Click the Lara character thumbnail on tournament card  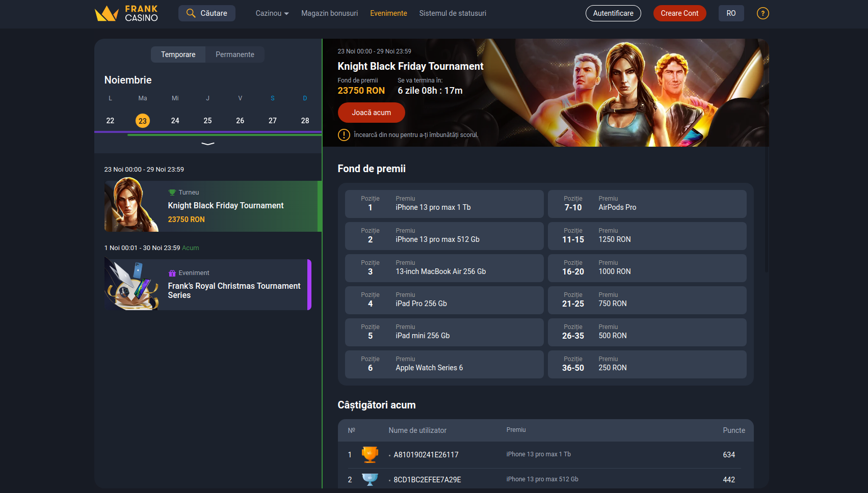(131, 205)
